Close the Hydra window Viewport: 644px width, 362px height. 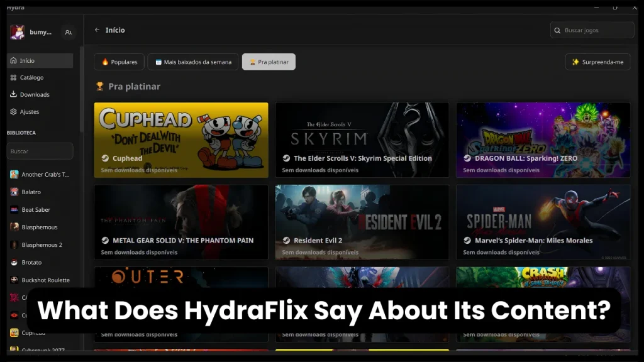pyautogui.click(x=635, y=7)
